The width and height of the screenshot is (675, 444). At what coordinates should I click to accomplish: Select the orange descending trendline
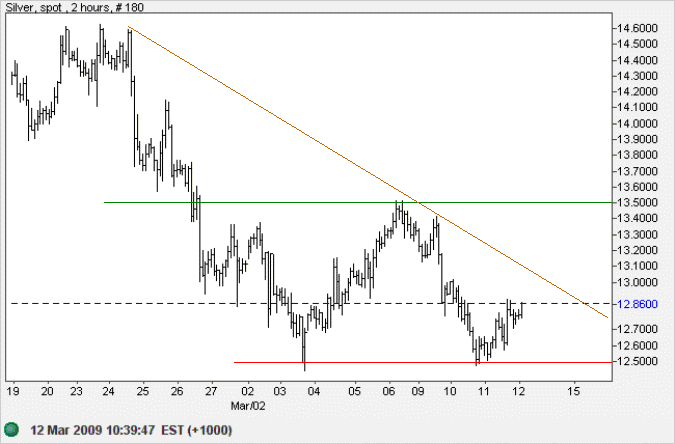(x=368, y=172)
